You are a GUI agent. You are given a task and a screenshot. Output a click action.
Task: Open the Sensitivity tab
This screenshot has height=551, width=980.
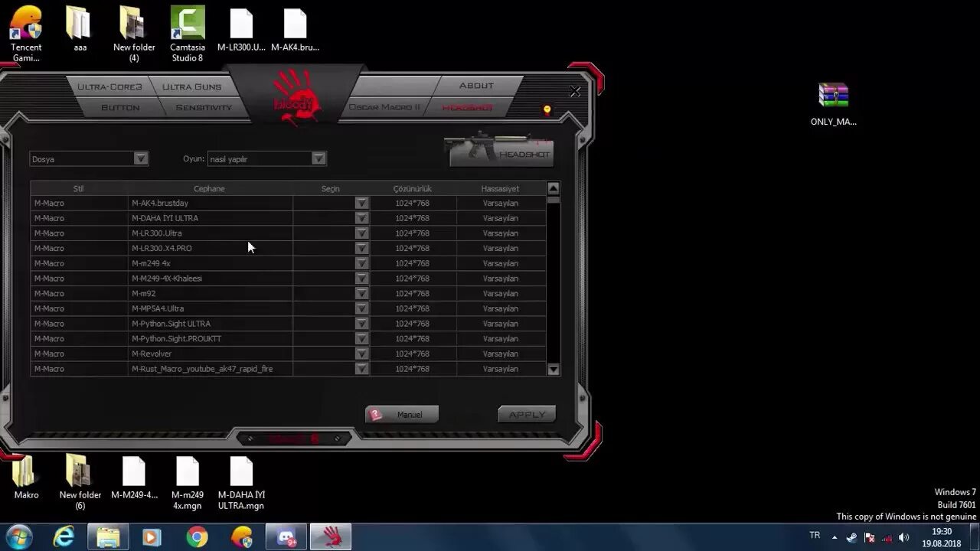click(203, 108)
